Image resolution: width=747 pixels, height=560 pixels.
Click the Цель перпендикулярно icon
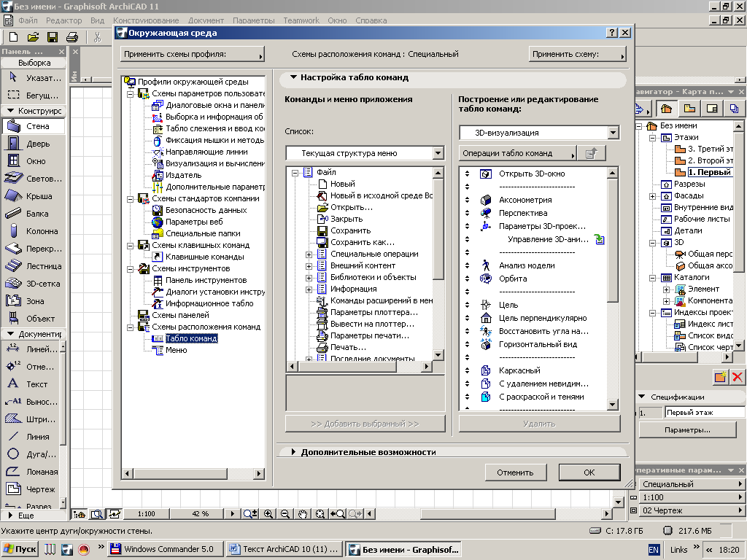485,318
